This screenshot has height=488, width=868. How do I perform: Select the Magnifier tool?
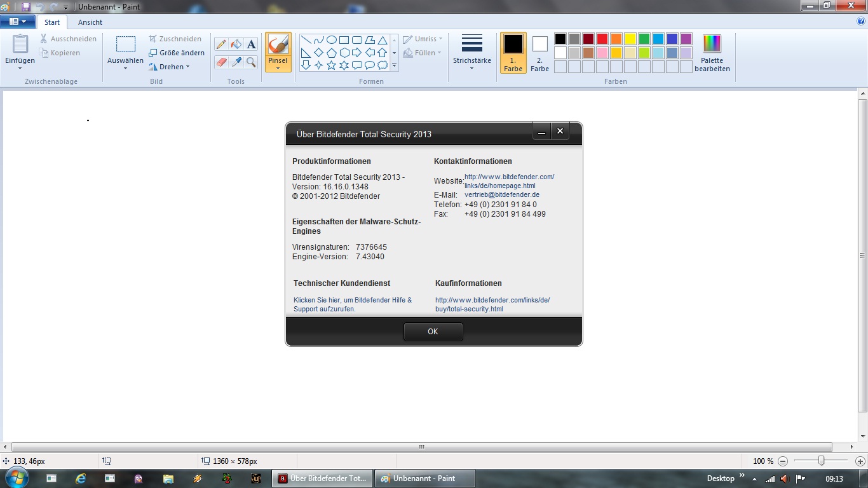[x=251, y=62]
